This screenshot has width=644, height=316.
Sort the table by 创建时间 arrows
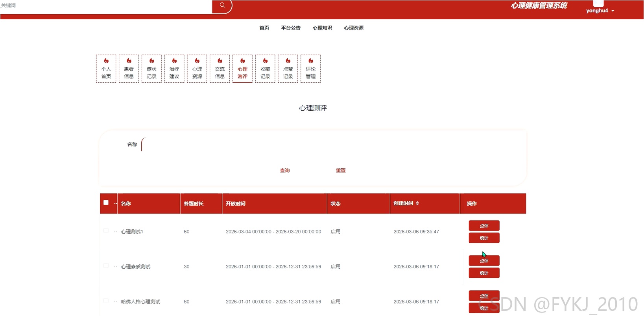[x=417, y=203]
